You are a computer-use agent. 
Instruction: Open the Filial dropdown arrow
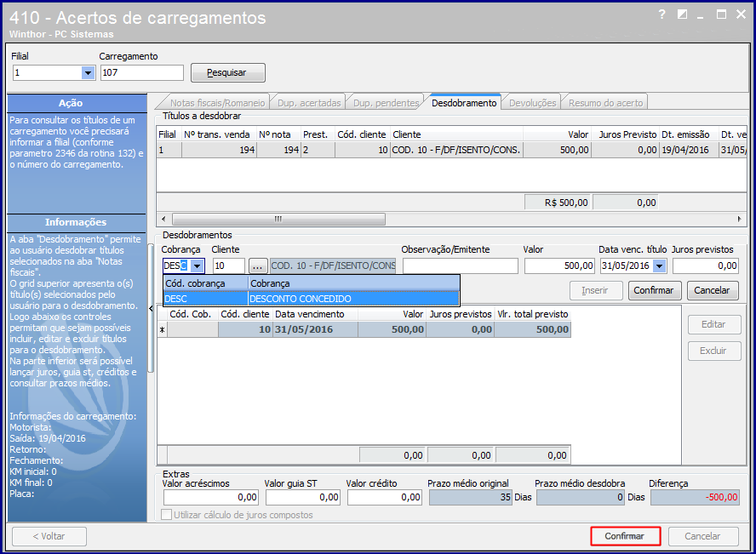[88, 72]
